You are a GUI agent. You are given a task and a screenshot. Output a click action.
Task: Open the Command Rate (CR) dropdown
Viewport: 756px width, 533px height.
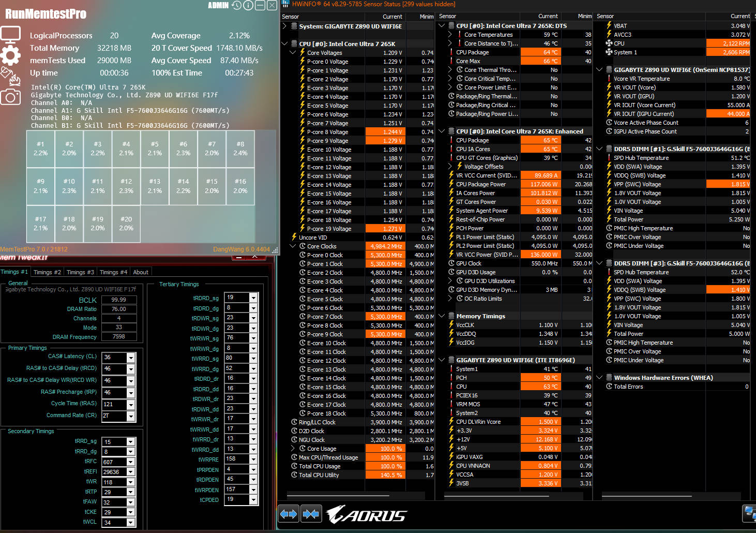tap(131, 416)
